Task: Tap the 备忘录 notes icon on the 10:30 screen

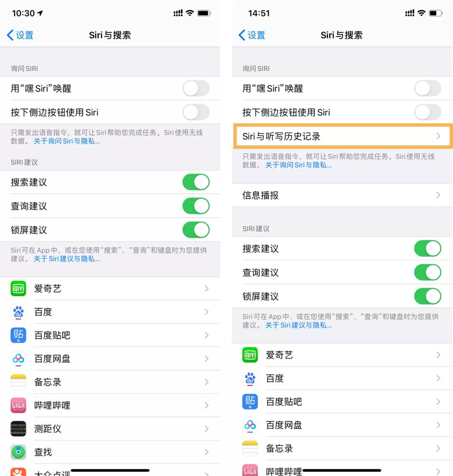Action: (x=18, y=382)
